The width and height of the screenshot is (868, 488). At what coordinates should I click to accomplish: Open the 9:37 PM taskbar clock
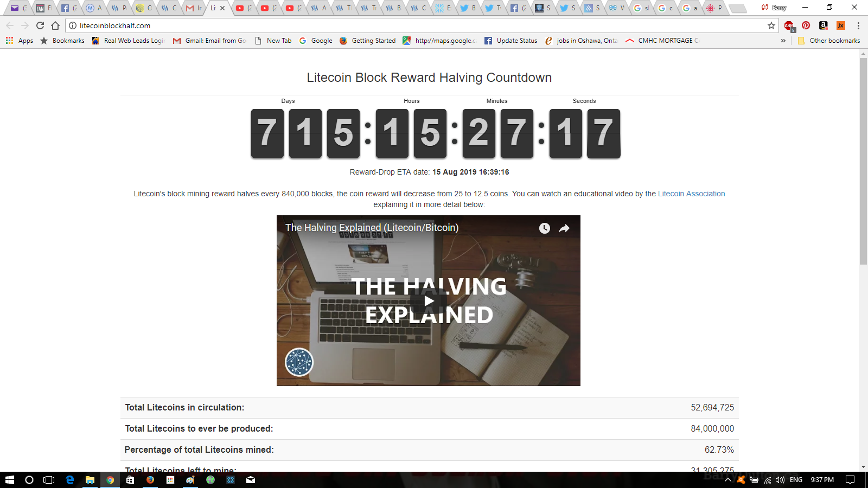click(x=822, y=480)
